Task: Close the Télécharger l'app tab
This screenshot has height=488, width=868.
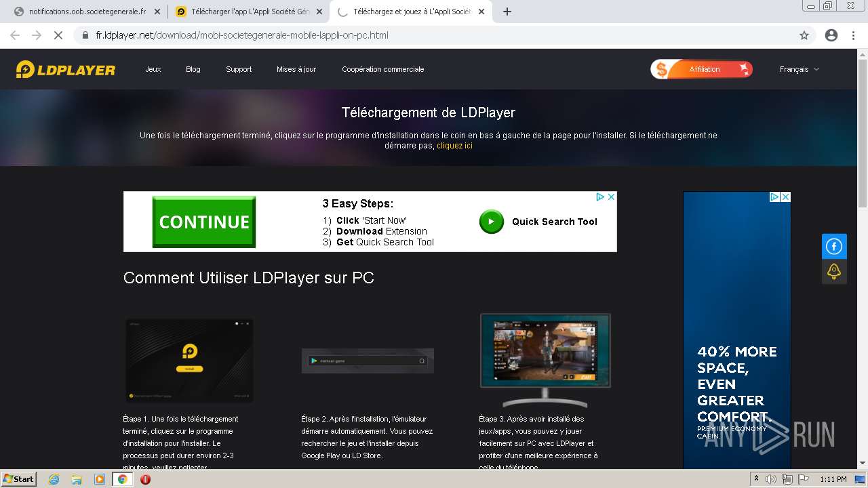Action: (319, 12)
